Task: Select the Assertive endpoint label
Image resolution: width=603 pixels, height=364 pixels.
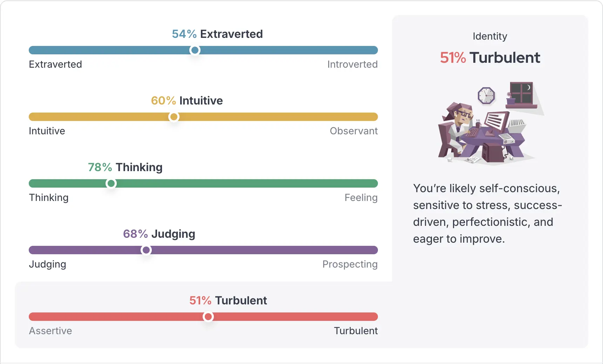Action: point(50,331)
